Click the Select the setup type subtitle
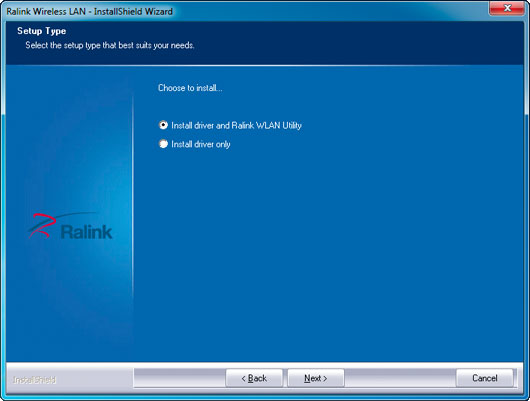Viewport: 530px width, 401px height. tap(110, 45)
